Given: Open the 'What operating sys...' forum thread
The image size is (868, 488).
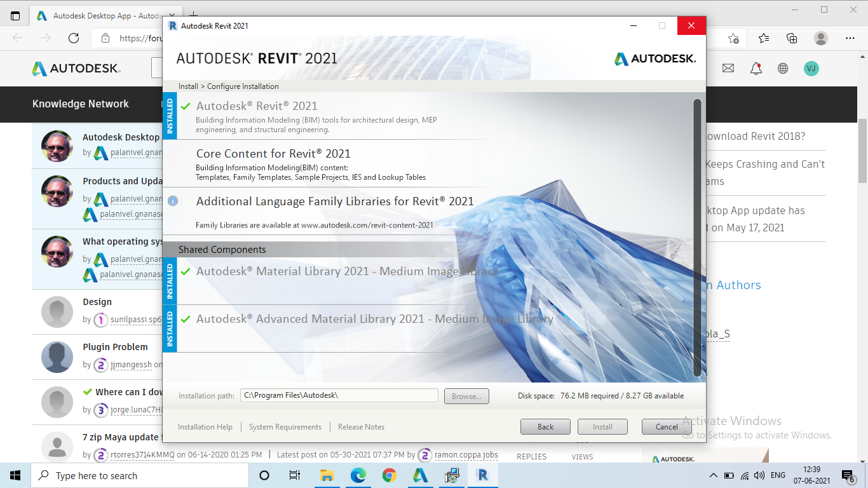Looking at the screenshot, I should pyautogui.click(x=123, y=241).
